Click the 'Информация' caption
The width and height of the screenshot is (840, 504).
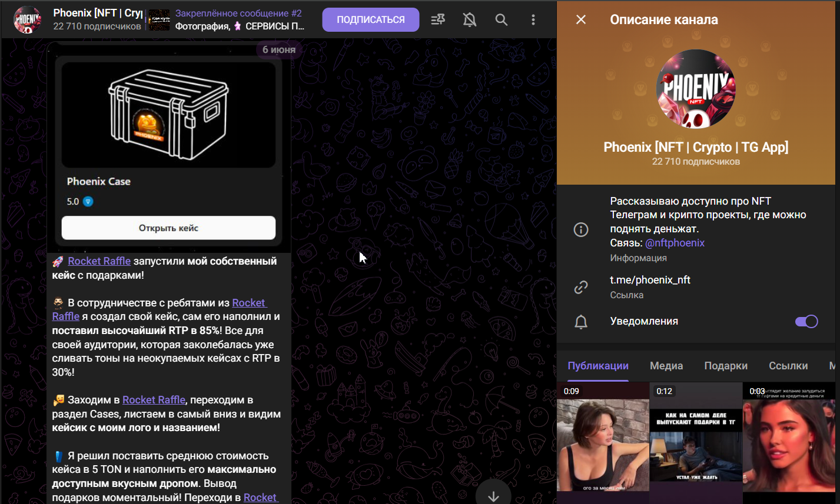point(638,258)
